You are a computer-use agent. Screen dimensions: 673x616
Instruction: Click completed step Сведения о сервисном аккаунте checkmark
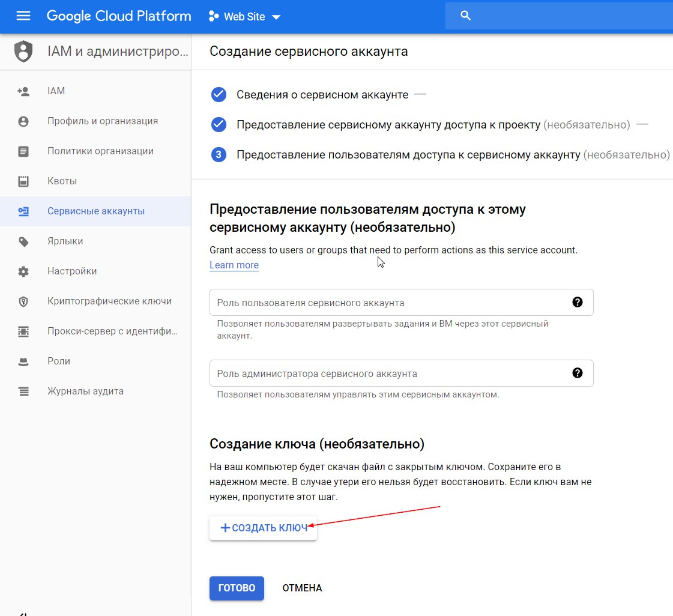pos(219,94)
